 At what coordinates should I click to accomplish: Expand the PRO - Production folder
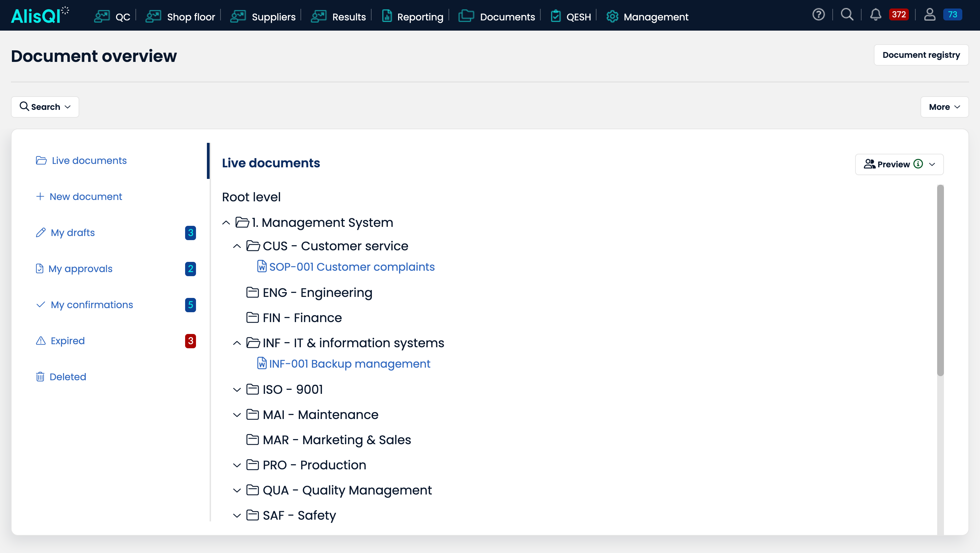point(236,465)
